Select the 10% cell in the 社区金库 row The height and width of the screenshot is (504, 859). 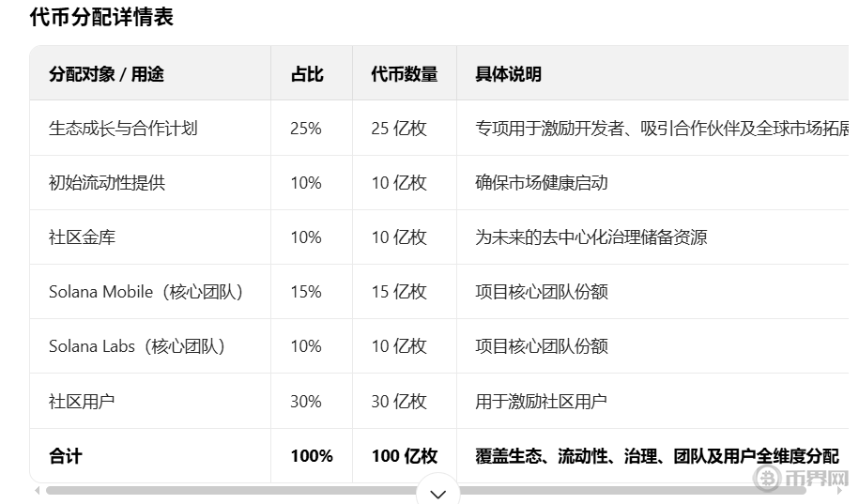click(306, 237)
